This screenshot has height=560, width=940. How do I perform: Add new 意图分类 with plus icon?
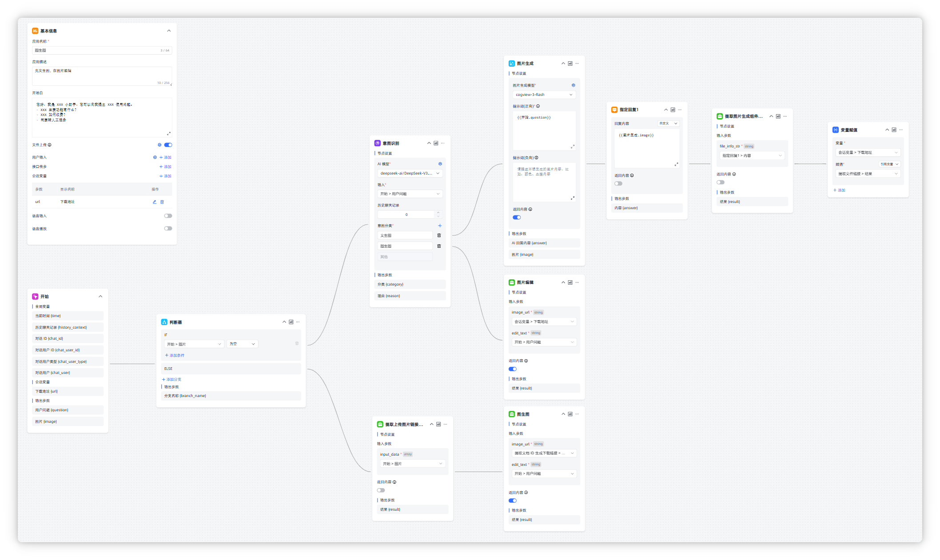click(440, 226)
